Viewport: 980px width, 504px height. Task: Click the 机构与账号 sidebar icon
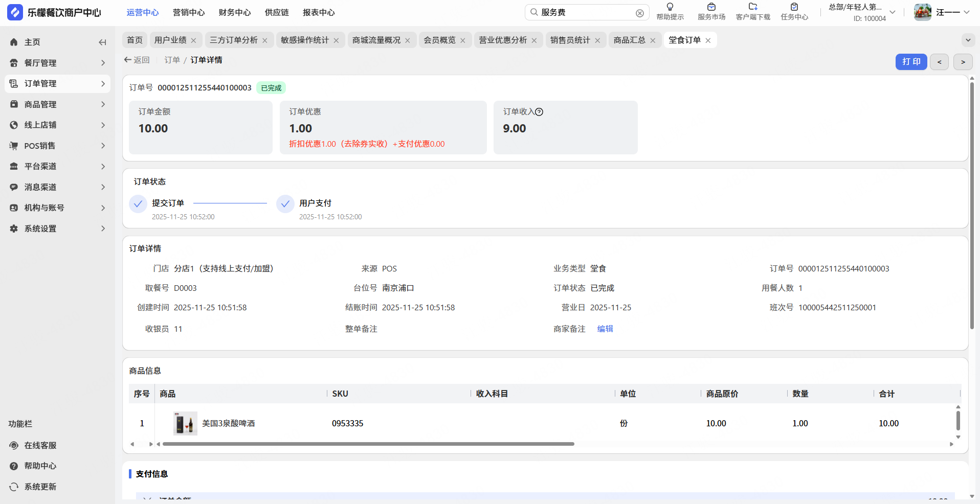[14, 208]
